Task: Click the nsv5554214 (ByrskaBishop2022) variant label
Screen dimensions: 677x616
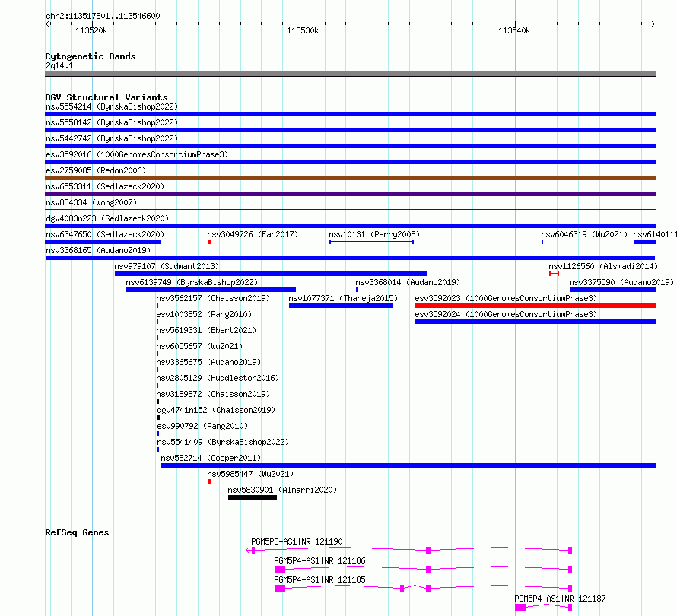Action: pyautogui.click(x=112, y=106)
